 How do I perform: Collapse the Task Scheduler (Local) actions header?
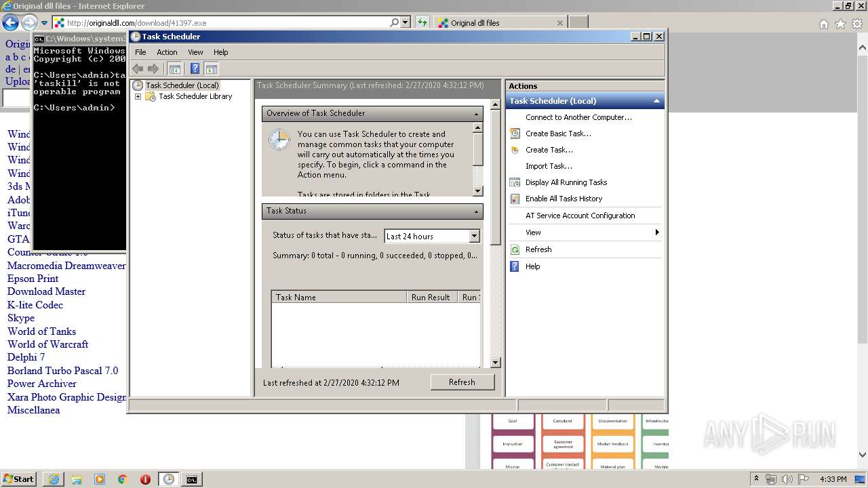tap(656, 101)
